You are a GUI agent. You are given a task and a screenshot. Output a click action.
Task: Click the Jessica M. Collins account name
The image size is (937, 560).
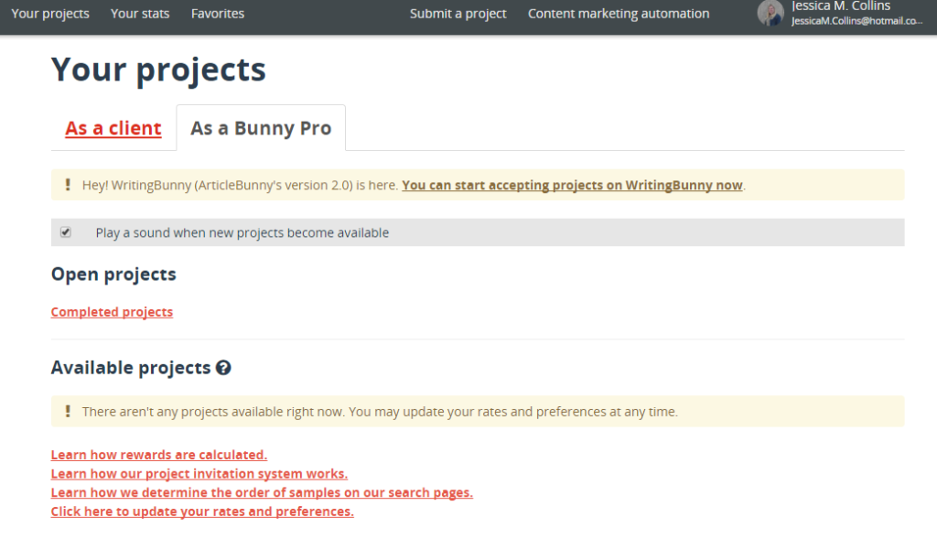pyautogui.click(x=841, y=6)
